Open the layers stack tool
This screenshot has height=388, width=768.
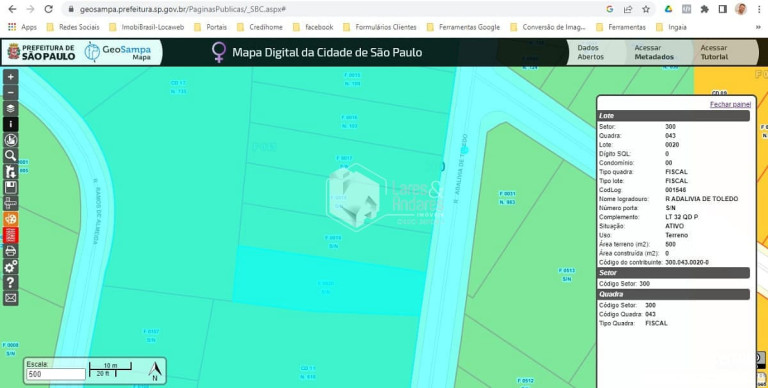(10, 108)
